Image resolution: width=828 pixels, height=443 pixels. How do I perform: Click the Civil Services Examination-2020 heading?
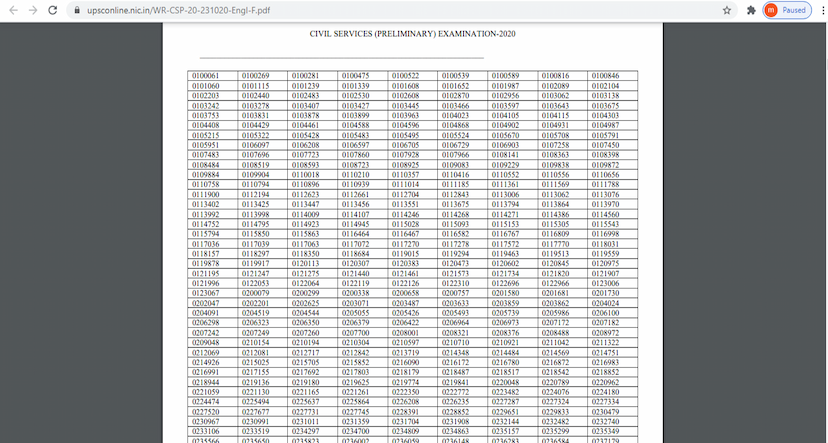pyautogui.click(x=413, y=34)
